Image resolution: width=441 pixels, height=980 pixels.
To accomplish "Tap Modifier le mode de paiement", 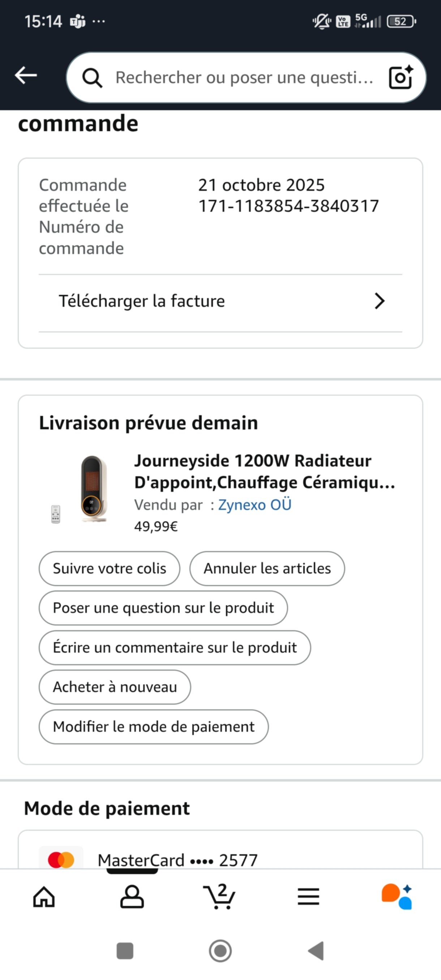I will tap(154, 727).
